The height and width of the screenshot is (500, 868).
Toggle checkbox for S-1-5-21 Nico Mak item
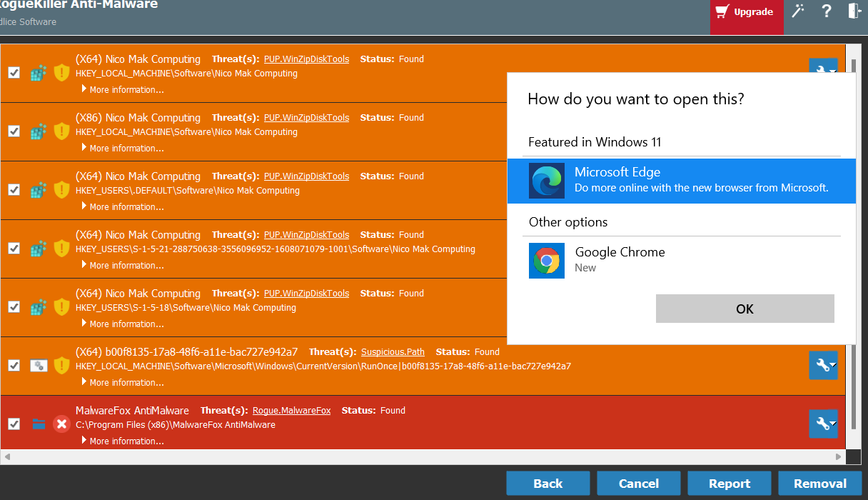[14, 249]
